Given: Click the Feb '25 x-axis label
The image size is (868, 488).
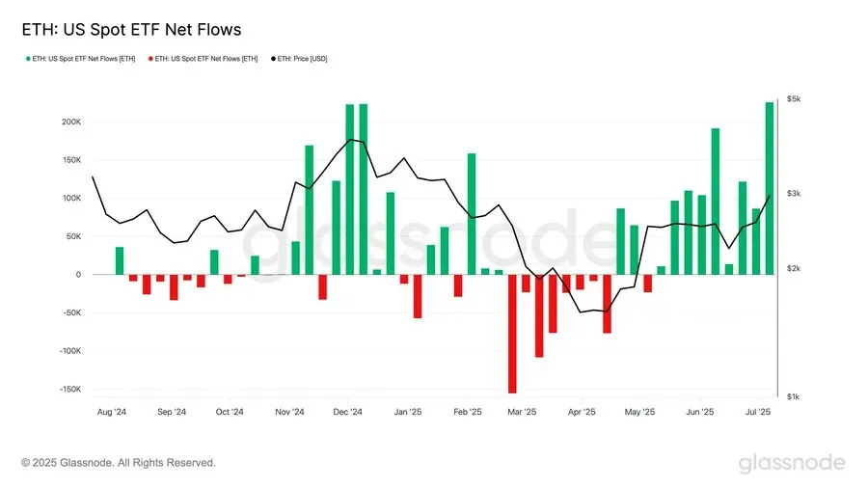Looking at the screenshot, I should pyautogui.click(x=468, y=412).
